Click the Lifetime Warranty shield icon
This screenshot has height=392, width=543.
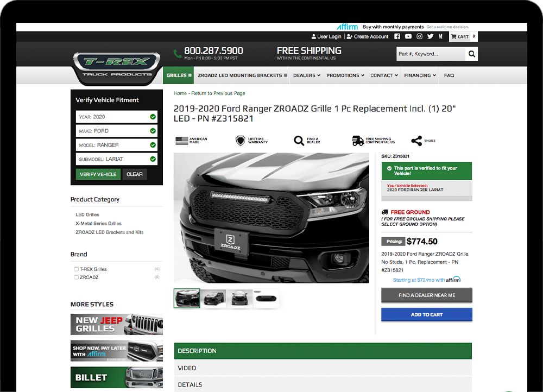point(240,141)
